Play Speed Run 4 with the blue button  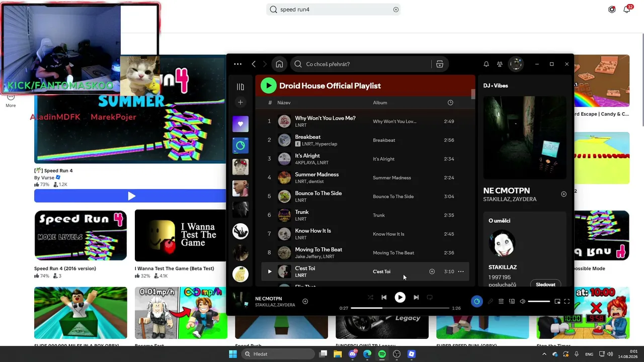[x=131, y=196]
